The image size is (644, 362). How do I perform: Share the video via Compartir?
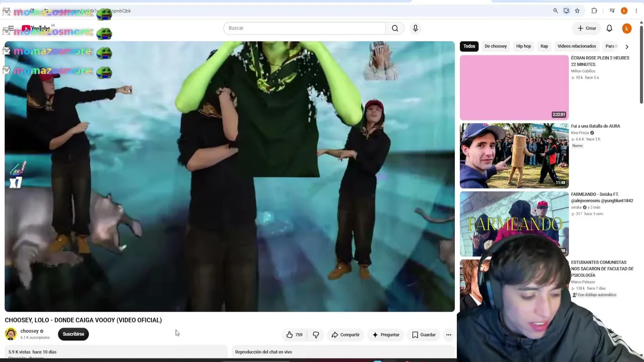pyautogui.click(x=346, y=335)
